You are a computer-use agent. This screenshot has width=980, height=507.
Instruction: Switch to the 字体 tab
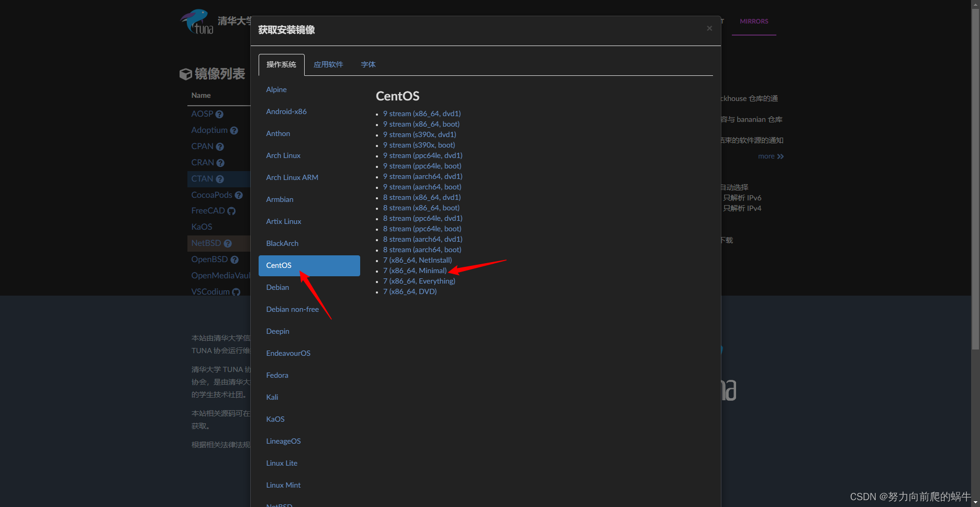click(368, 64)
